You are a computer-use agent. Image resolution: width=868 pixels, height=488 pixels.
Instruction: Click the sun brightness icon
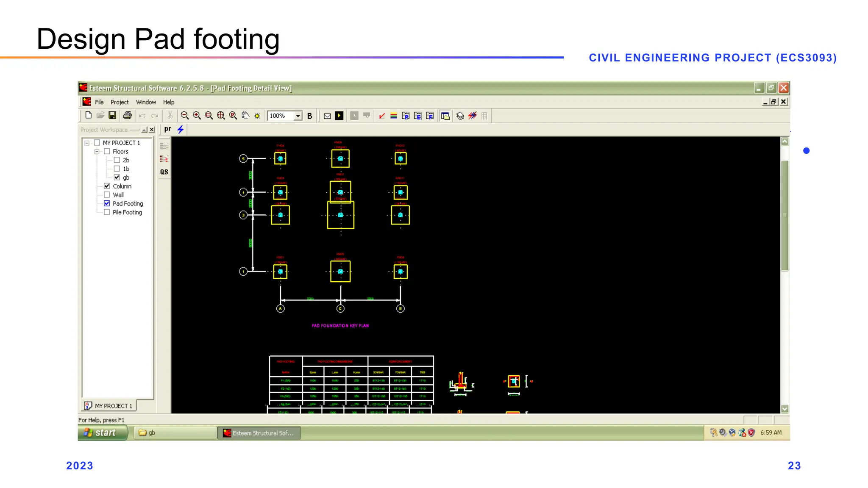point(257,116)
